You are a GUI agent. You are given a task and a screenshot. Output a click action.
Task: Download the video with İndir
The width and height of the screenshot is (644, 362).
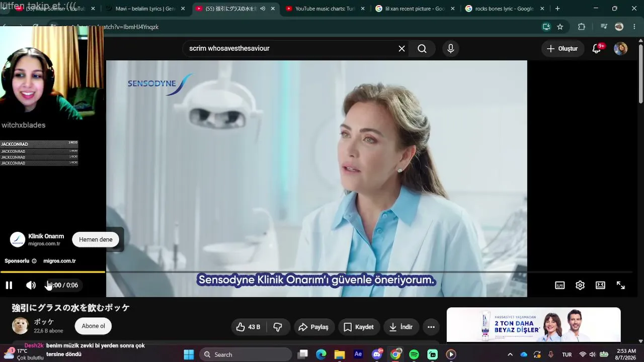coord(400,327)
